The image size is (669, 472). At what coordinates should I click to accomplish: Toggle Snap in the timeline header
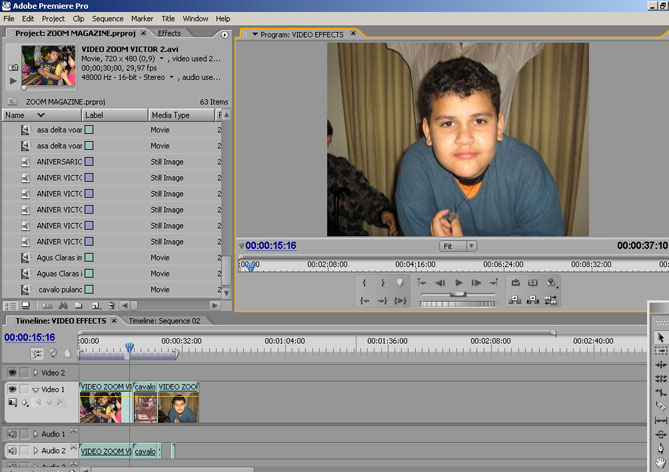tap(38, 353)
